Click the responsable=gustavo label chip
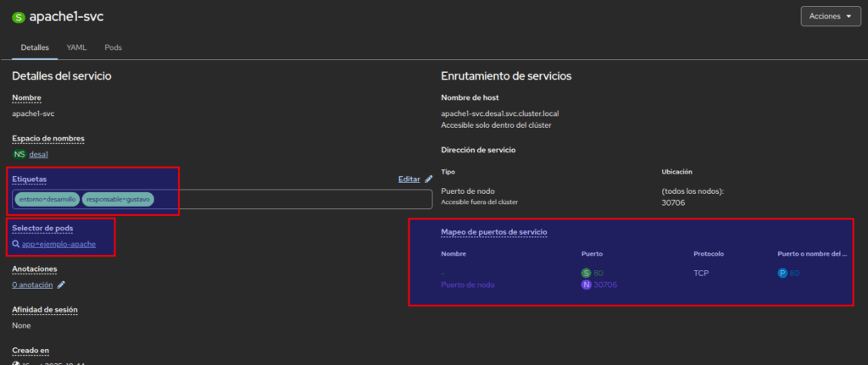Screen dimensions: 868x365 [x=118, y=199]
